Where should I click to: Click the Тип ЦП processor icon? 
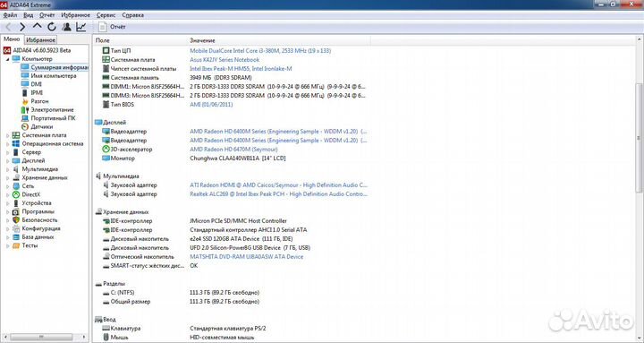coord(106,50)
